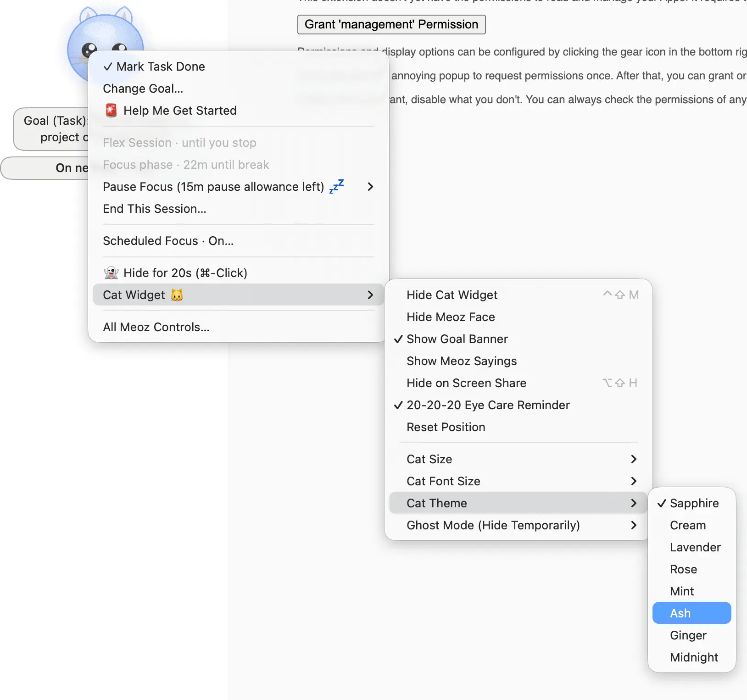This screenshot has height=700, width=747.
Task: Click the ghost icon next to Hide for 20s
Action: [111, 273]
